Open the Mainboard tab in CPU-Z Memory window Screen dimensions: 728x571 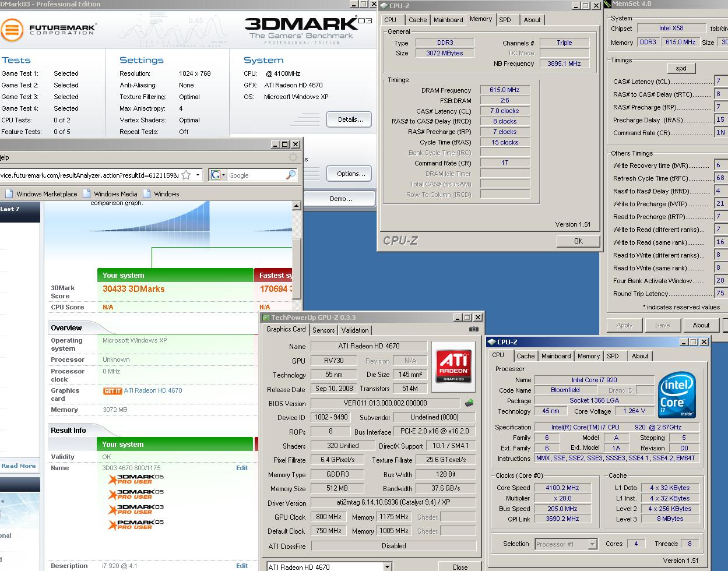coord(448,20)
